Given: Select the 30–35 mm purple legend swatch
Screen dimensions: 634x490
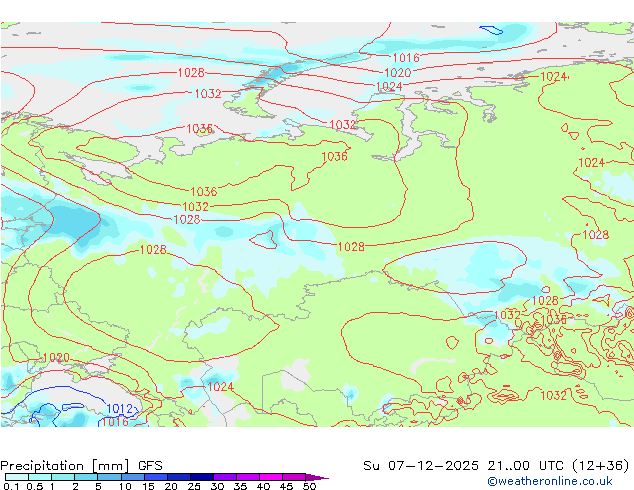Looking at the screenshot, I should 224,477.
